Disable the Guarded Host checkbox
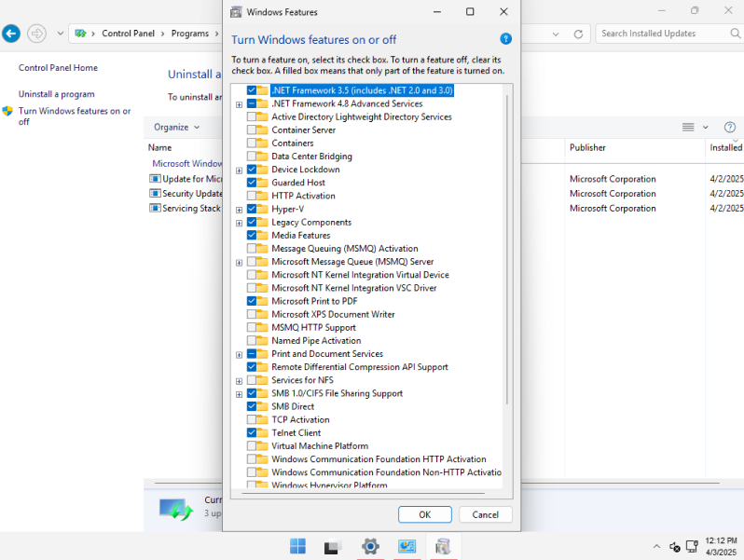 [252, 183]
